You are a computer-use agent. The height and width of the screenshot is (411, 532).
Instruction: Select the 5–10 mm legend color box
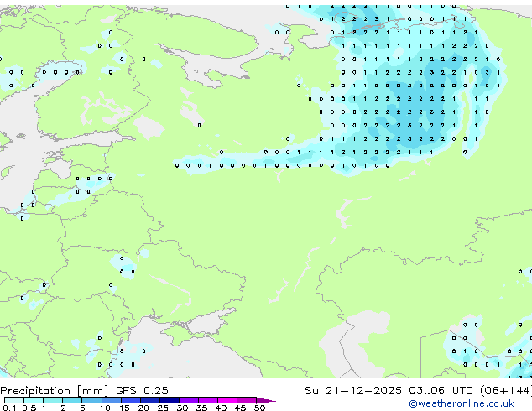point(91,400)
